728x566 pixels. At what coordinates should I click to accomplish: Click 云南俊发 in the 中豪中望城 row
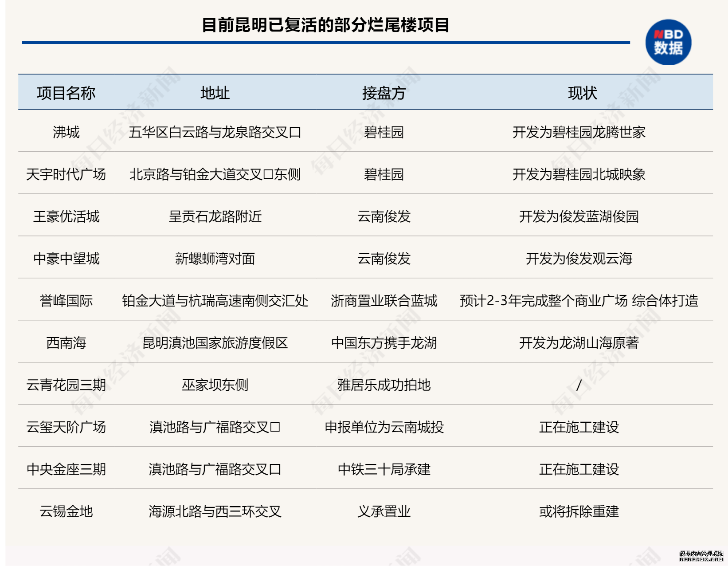tap(384, 259)
